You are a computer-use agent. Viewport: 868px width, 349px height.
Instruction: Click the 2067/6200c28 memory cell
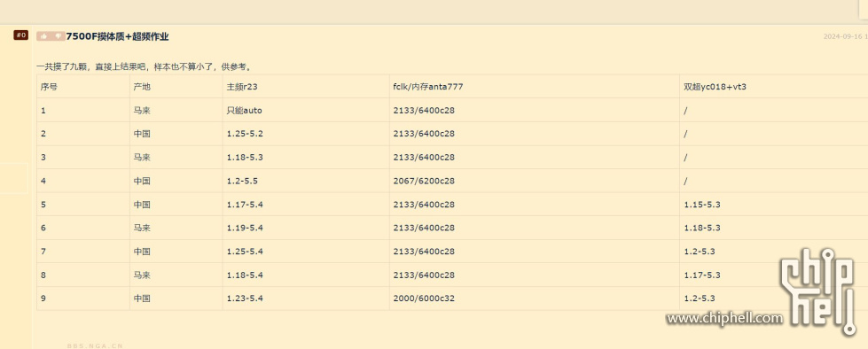(535, 181)
